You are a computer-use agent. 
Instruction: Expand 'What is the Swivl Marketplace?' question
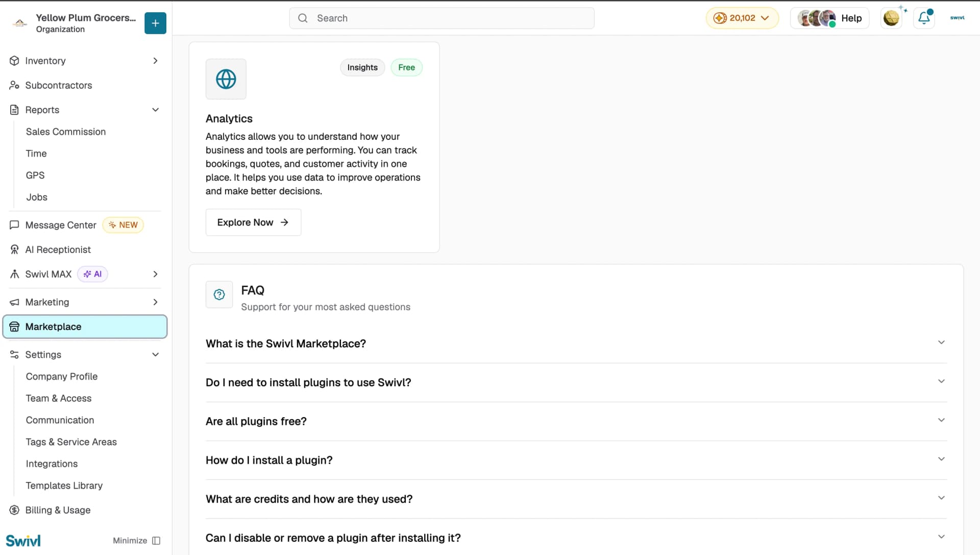tap(576, 344)
